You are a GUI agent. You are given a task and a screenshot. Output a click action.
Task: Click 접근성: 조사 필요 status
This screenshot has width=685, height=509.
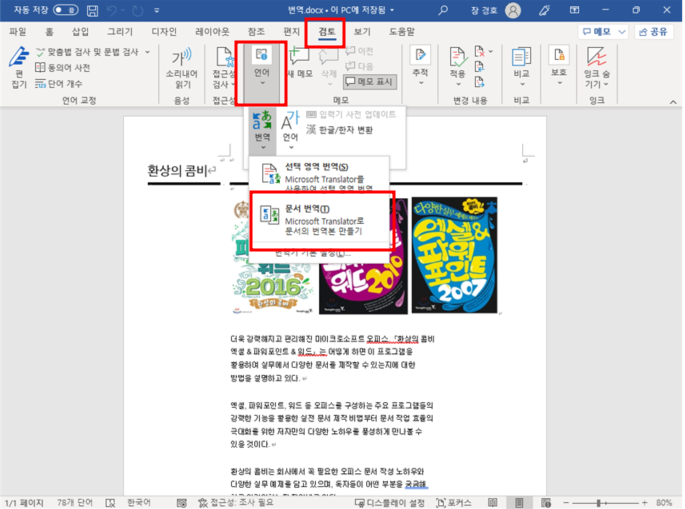[x=236, y=502]
